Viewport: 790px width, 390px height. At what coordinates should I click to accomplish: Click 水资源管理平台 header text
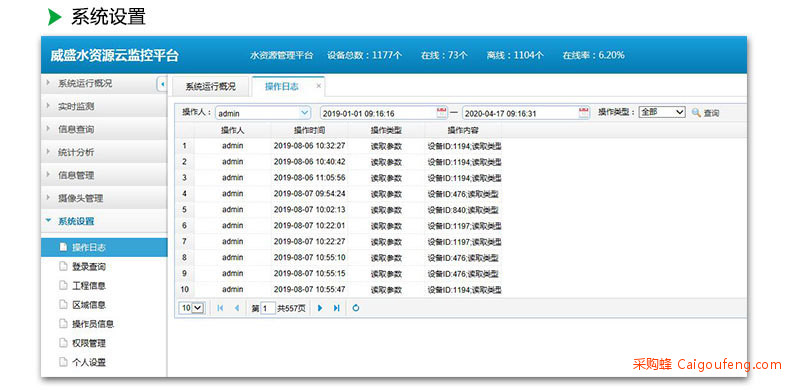(282, 55)
